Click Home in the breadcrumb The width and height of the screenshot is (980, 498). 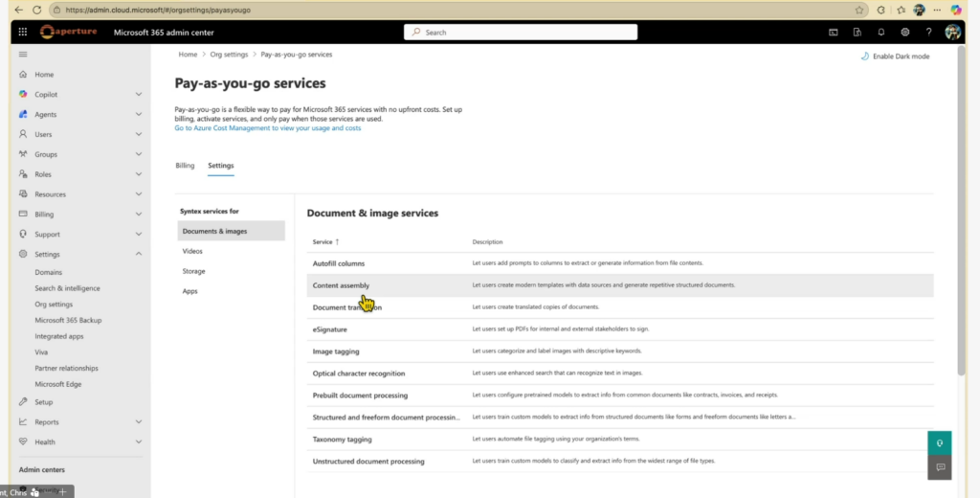188,55
